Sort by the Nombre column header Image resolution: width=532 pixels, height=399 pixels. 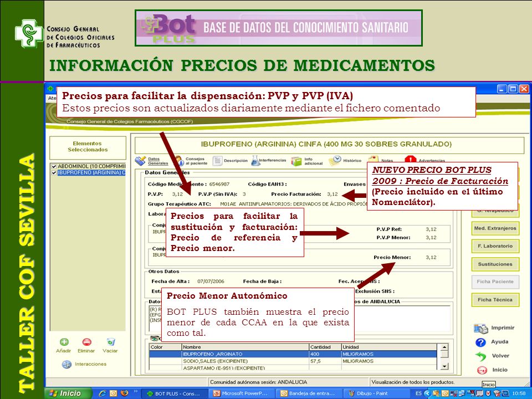pos(245,347)
